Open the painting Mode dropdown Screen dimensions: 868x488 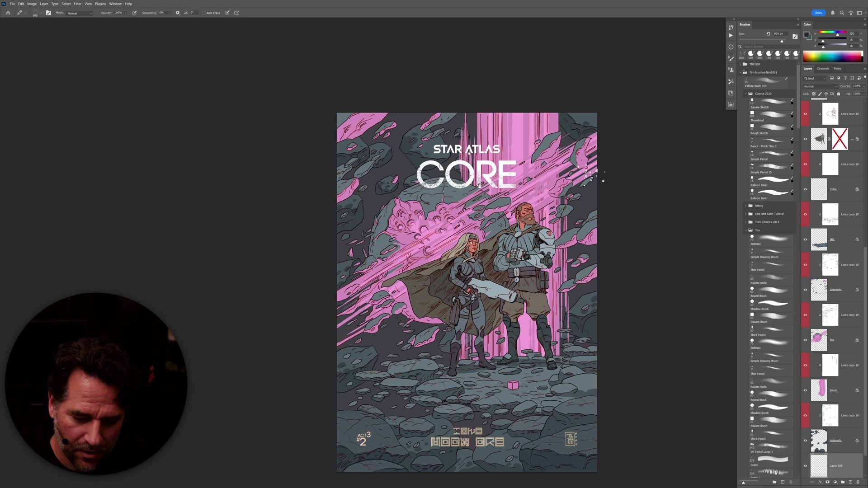pyautogui.click(x=80, y=13)
